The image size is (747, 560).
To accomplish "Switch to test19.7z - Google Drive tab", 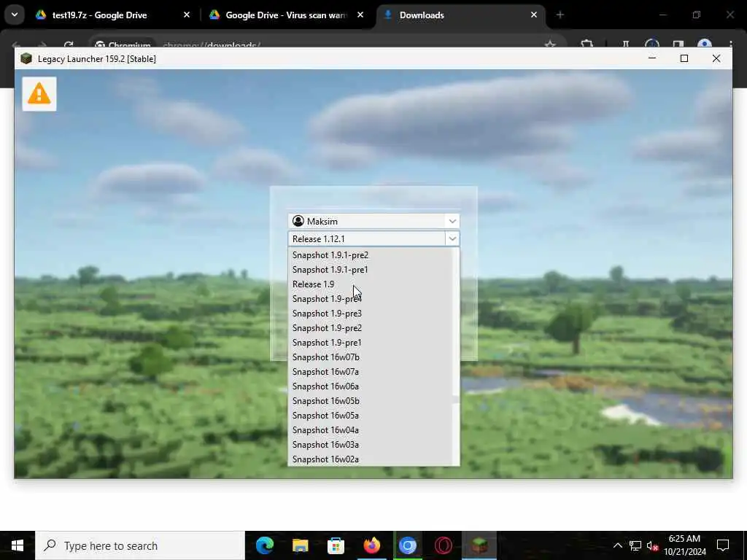I will [113, 15].
